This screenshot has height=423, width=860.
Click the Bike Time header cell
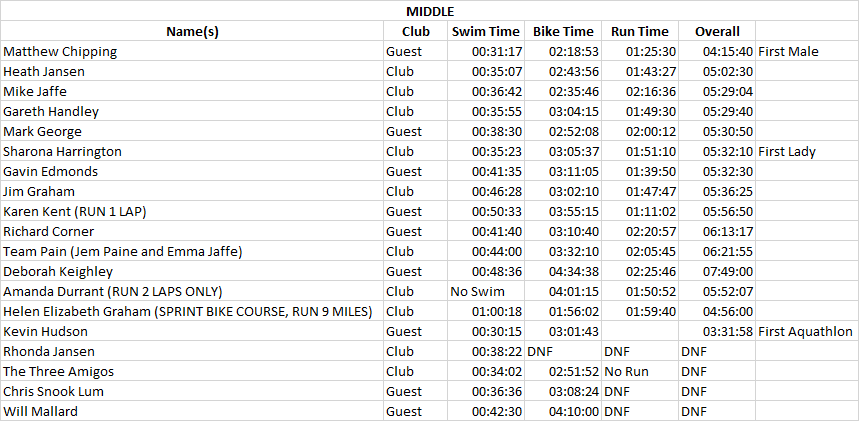point(563,31)
